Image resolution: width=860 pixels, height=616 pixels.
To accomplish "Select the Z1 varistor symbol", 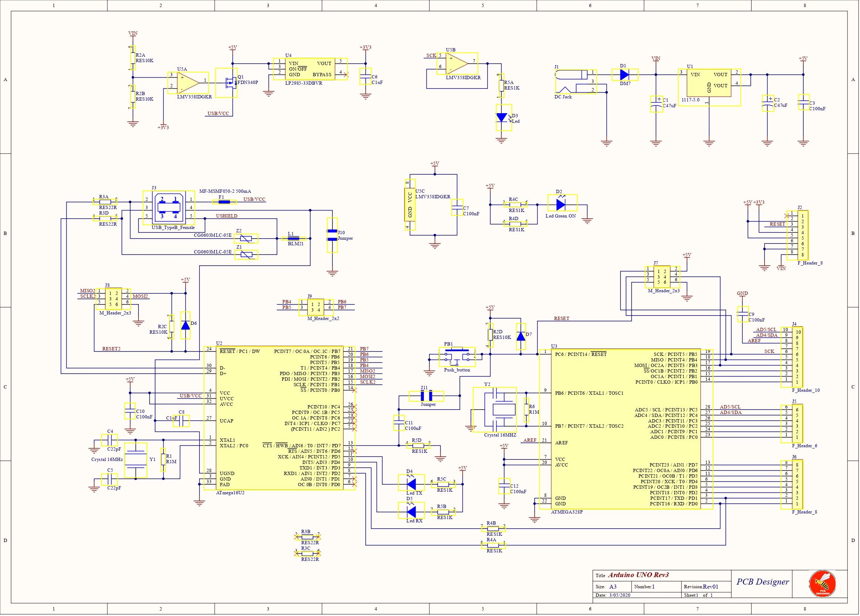I will [x=246, y=255].
